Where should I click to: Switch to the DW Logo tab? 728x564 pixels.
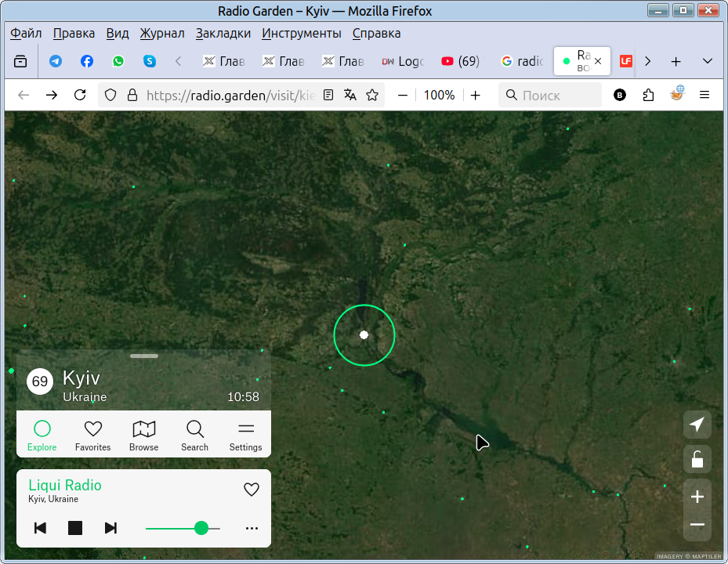(x=403, y=61)
